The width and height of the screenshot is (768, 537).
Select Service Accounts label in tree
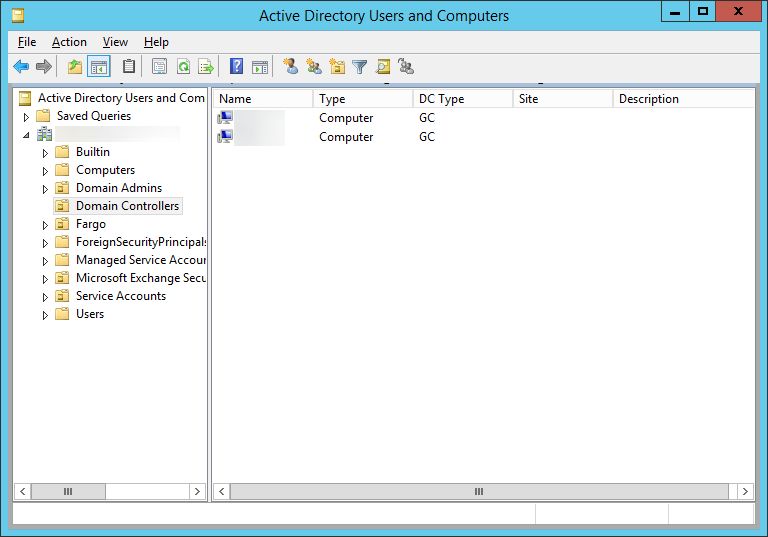tap(120, 296)
